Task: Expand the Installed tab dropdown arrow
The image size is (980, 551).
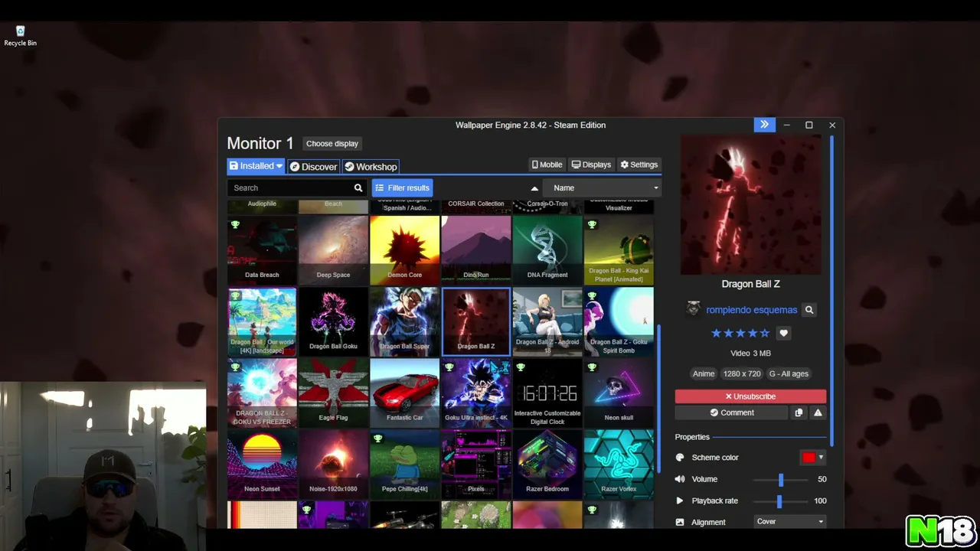Action: [279, 166]
